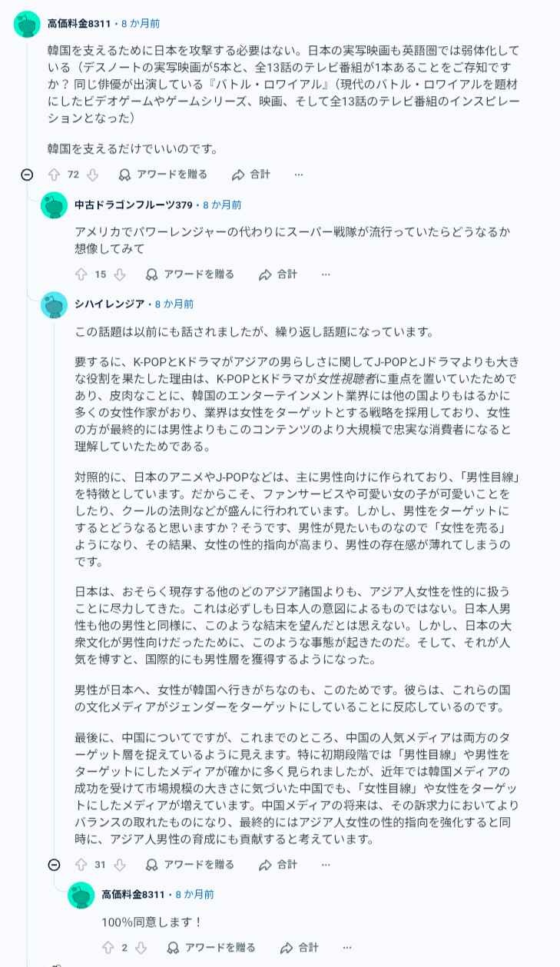Share the 中古ドラゴンフルーツ379 comment
The height and width of the screenshot is (967, 560).
[x=278, y=274]
